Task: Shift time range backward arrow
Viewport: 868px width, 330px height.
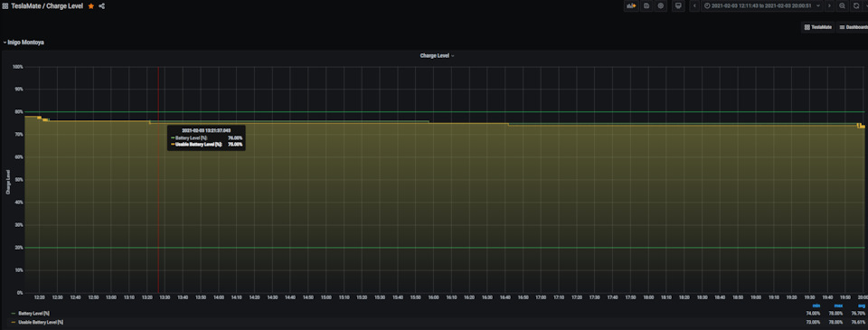Action: click(694, 5)
